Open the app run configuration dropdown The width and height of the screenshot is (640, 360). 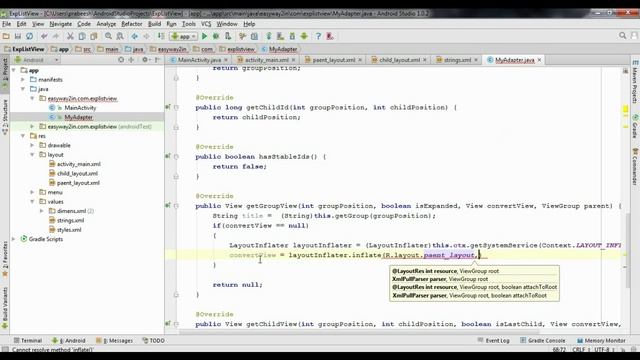click(184, 36)
